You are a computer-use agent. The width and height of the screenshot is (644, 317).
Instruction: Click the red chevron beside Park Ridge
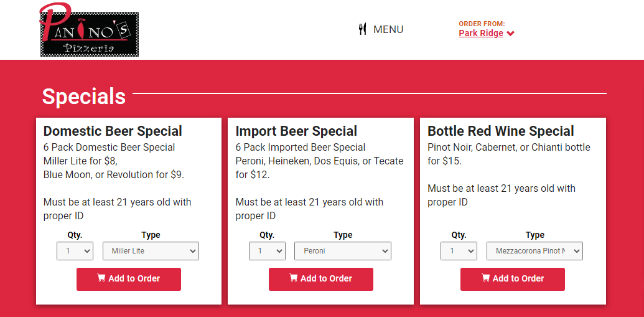(511, 34)
